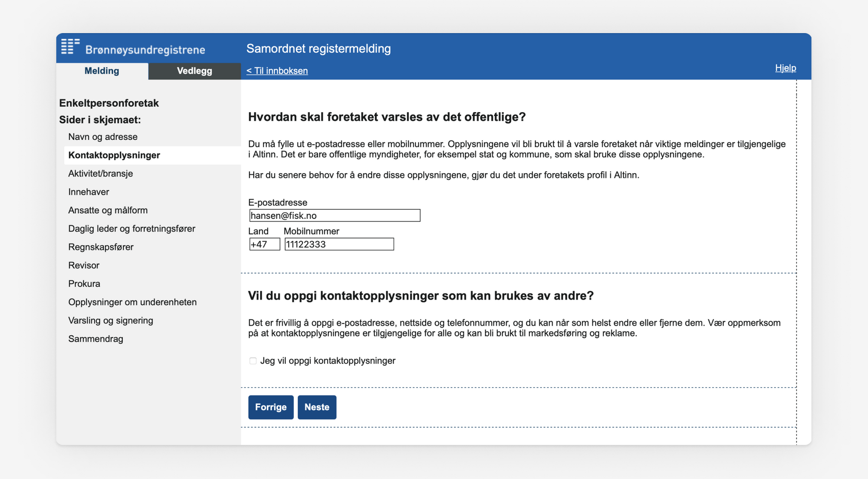This screenshot has width=868, height=479.
Task: Switch to the Vedlegg tab
Action: tap(194, 71)
